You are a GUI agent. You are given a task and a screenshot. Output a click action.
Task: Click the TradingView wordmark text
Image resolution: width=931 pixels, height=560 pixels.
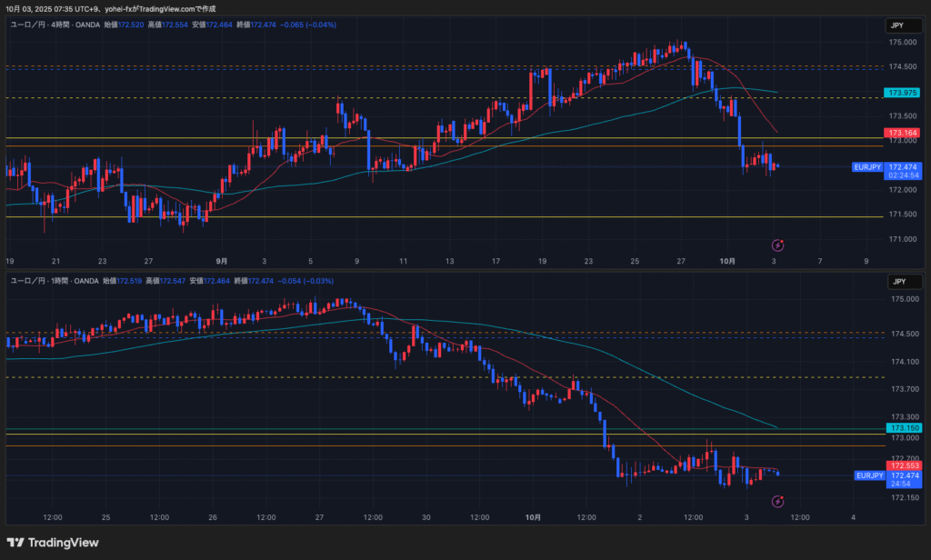pos(64,543)
